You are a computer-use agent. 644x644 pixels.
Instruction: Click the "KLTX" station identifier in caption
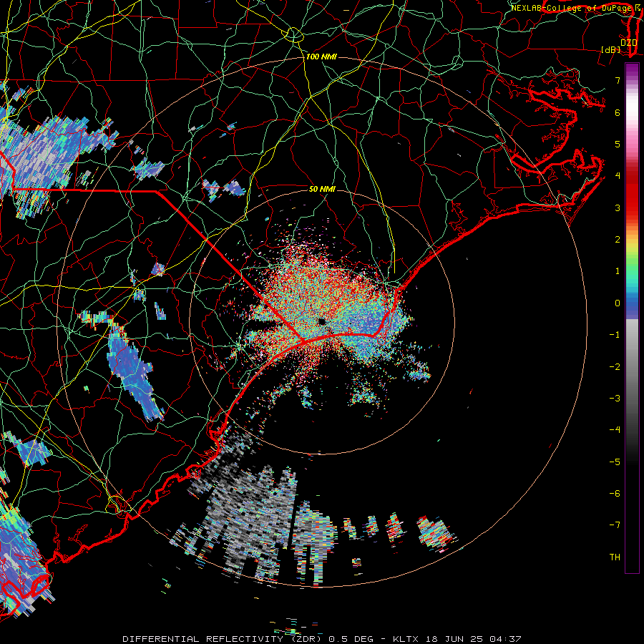406,639
